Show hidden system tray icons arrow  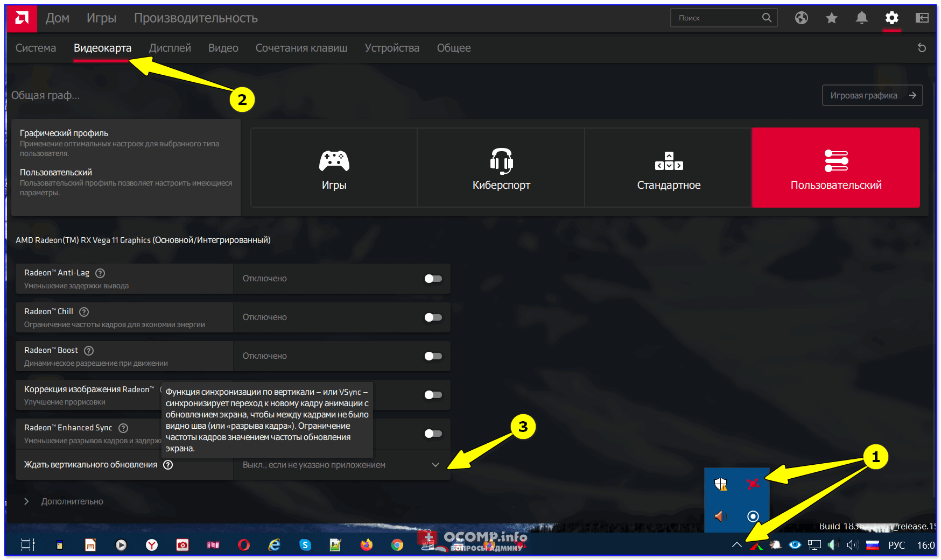[736, 545]
